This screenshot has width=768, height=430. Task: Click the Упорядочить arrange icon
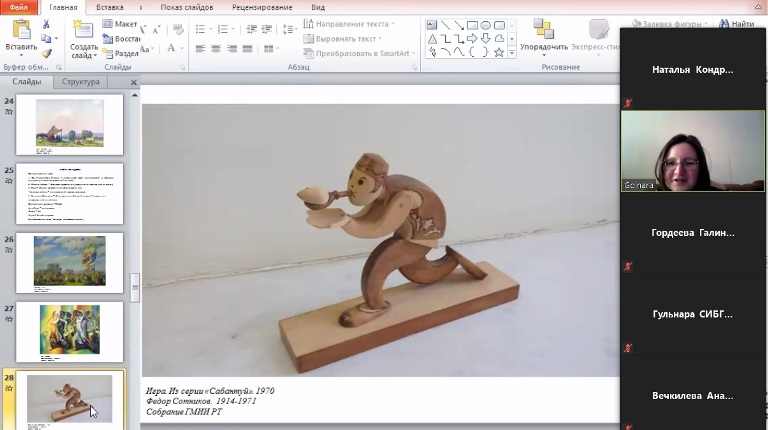(x=543, y=29)
